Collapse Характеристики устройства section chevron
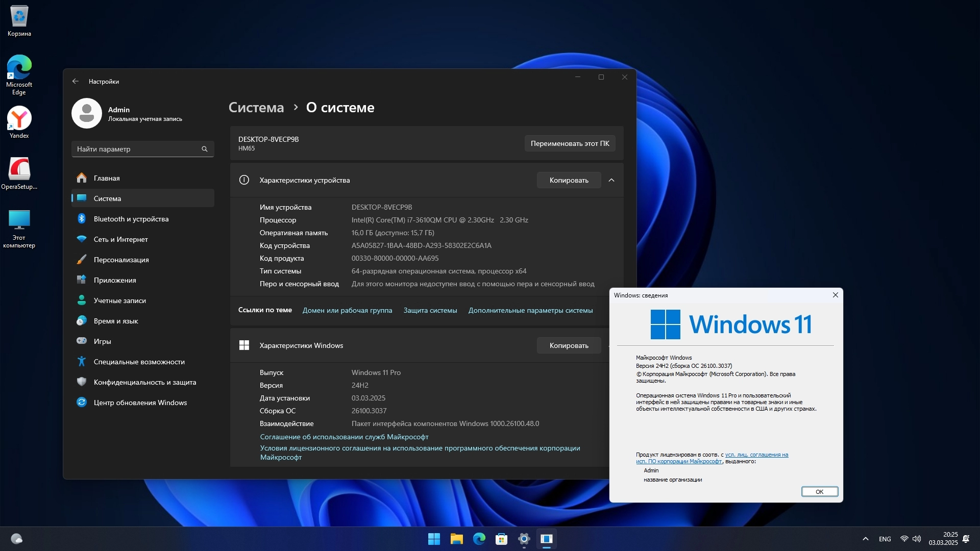The width and height of the screenshot is (980, 551). click(611, 180)
